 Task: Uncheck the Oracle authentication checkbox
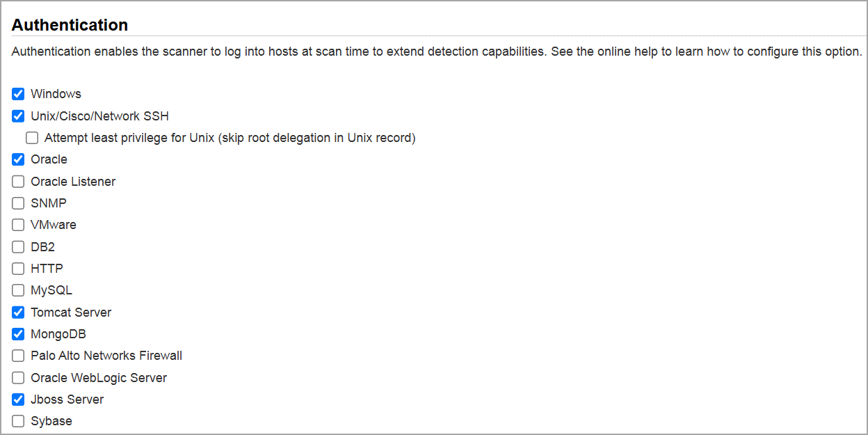pyautogui.click(x=17, y=159)
